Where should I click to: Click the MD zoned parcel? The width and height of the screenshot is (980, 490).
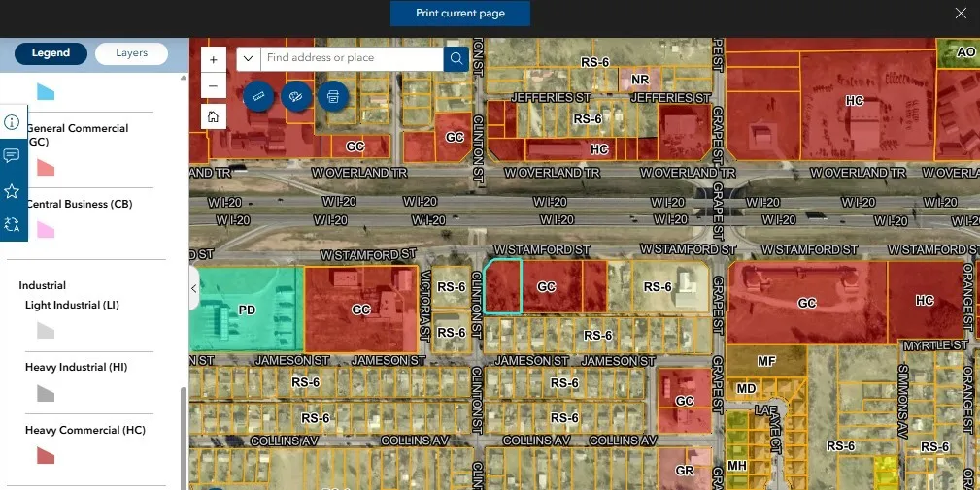(x=746, y=389)
